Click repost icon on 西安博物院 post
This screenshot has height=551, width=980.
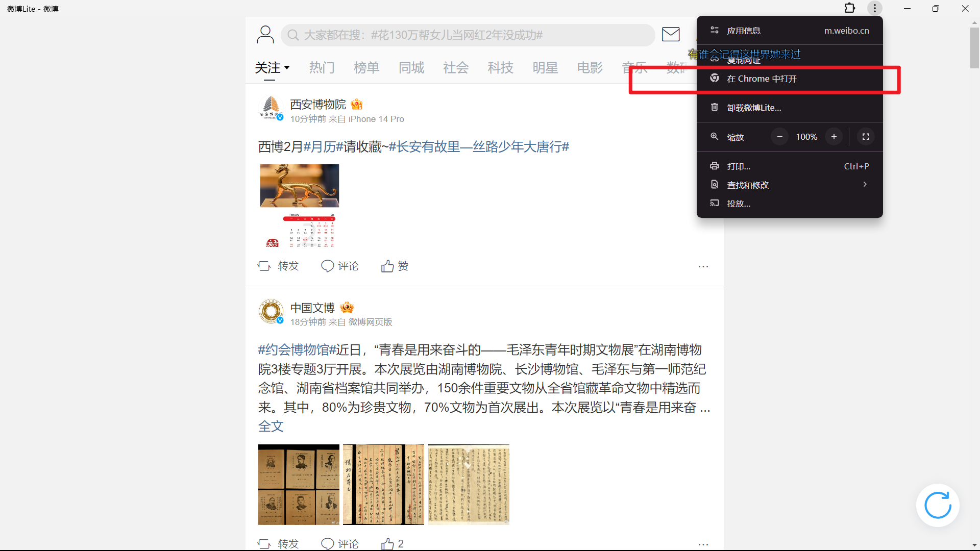pos(264,266)
